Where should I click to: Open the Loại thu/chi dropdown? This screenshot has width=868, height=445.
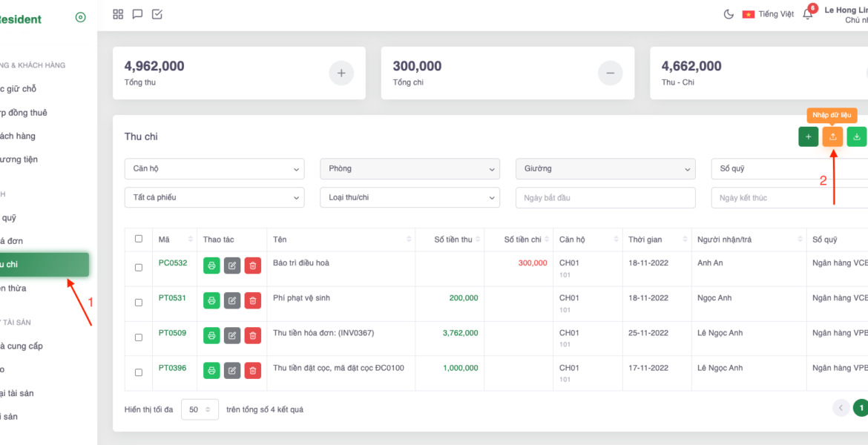pos(410,198)
